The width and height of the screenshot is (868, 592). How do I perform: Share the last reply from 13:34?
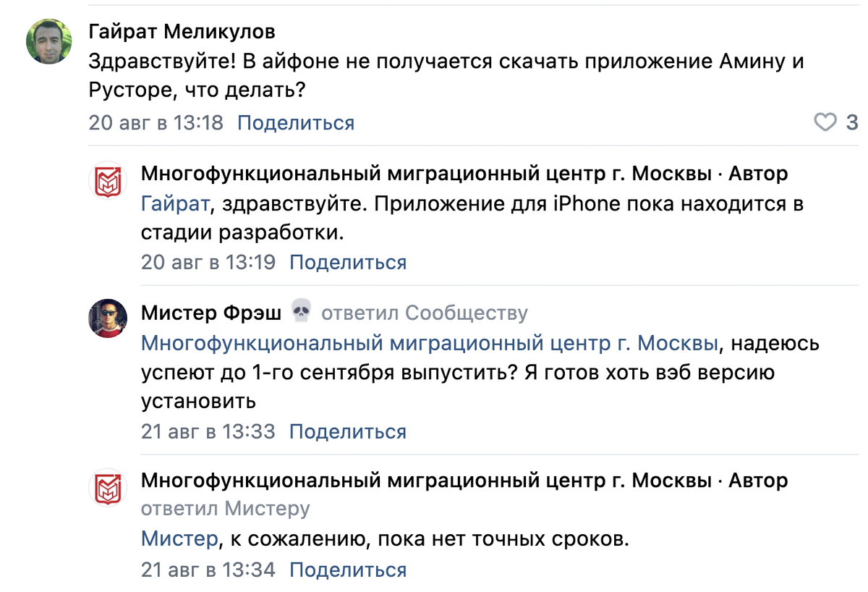(x=348, y=570)
